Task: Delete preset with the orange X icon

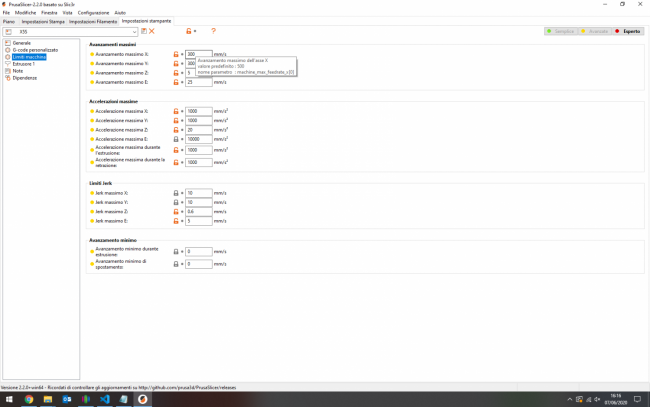Action: coord(152,31)
